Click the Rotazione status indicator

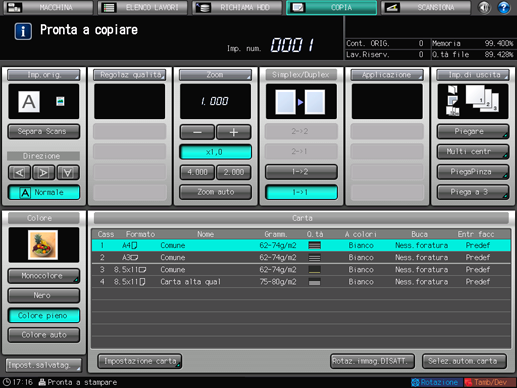point(436,382)
